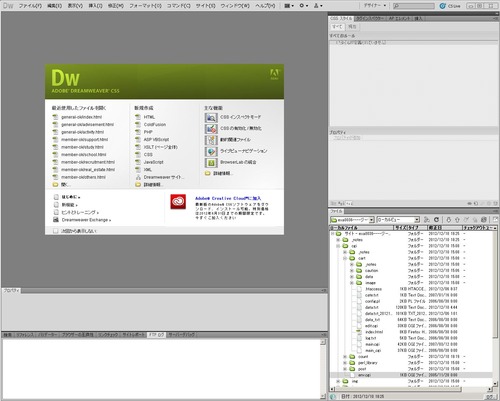Collapse the cart folder in file tree

click(x=345, y=258)
